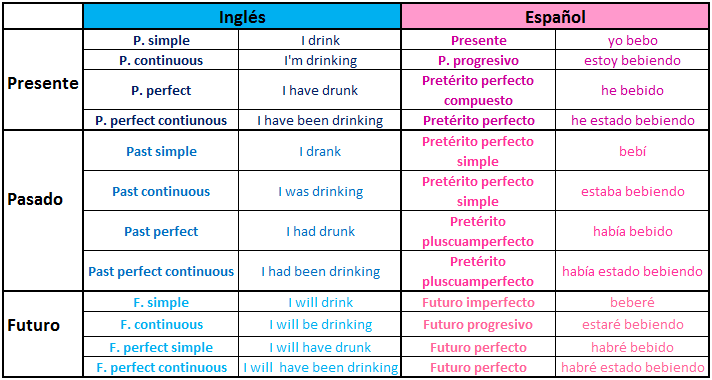This screenshot has width=712, height=380.
Task: Click the "Pretérito perfecto compuesto" cell
Action: pyautogui.click(x=478, y=90)
